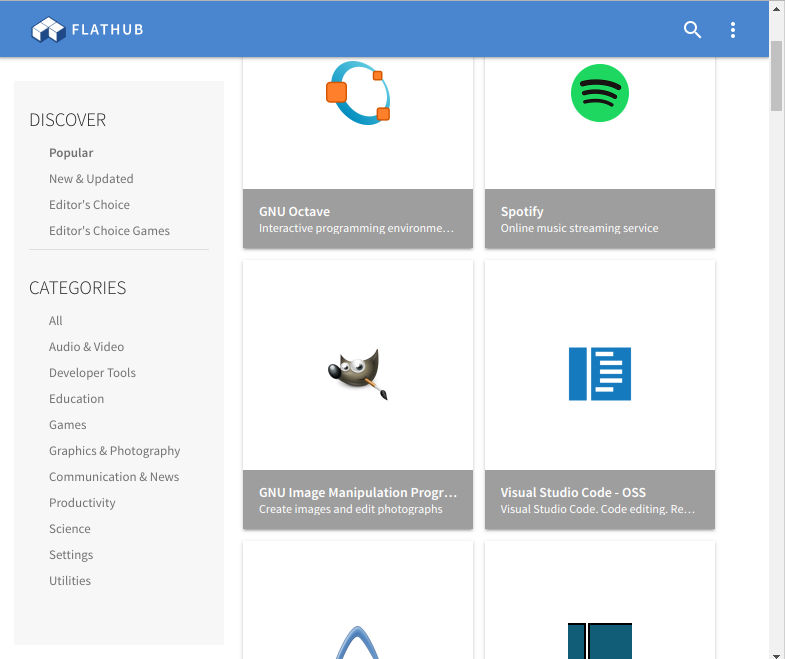Open Games category
Viewport: 785px width, 659px height.
coord(68,425)
